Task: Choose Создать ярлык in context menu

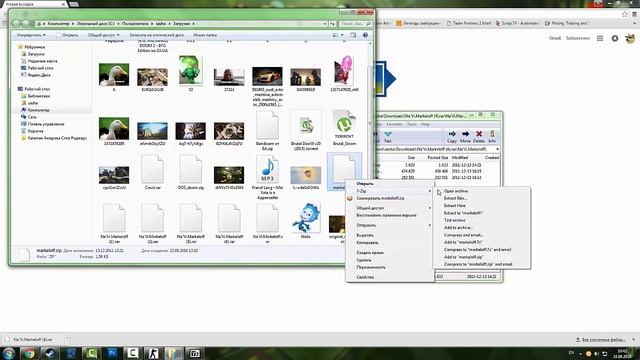Action: tap(370, 253)
